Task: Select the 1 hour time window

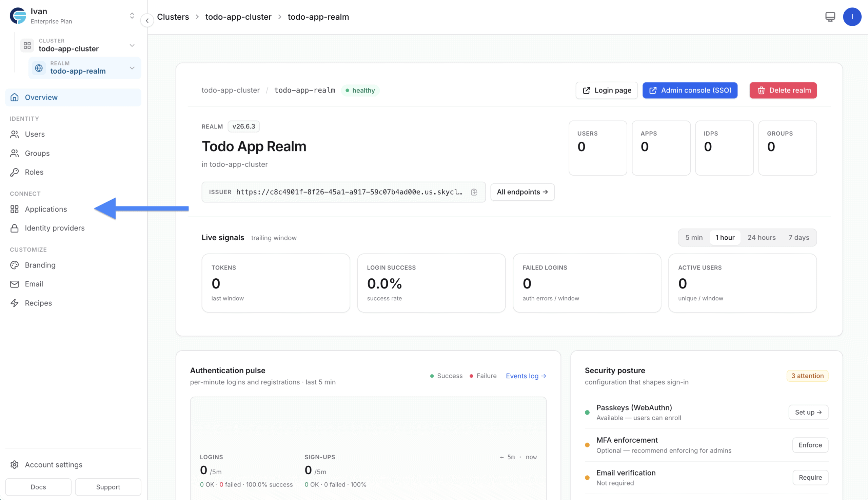Action: tap(725, 238)
